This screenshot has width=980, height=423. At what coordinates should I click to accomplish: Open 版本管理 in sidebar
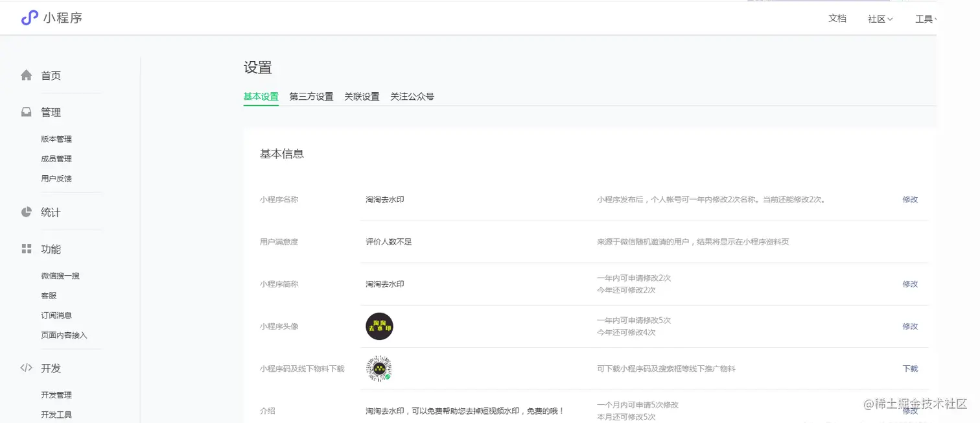56,139
